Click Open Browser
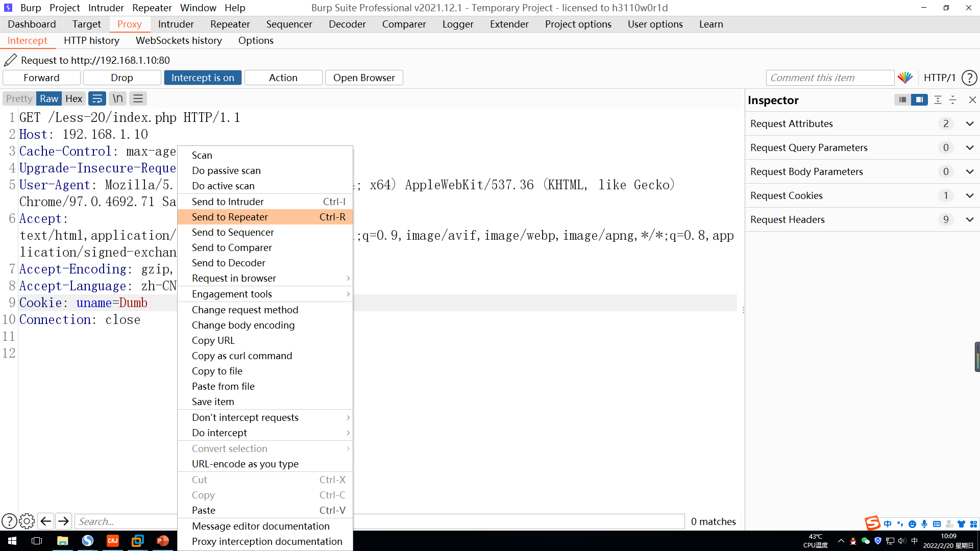This screenshot has width=980, height=551. click(x=364, y=78)
